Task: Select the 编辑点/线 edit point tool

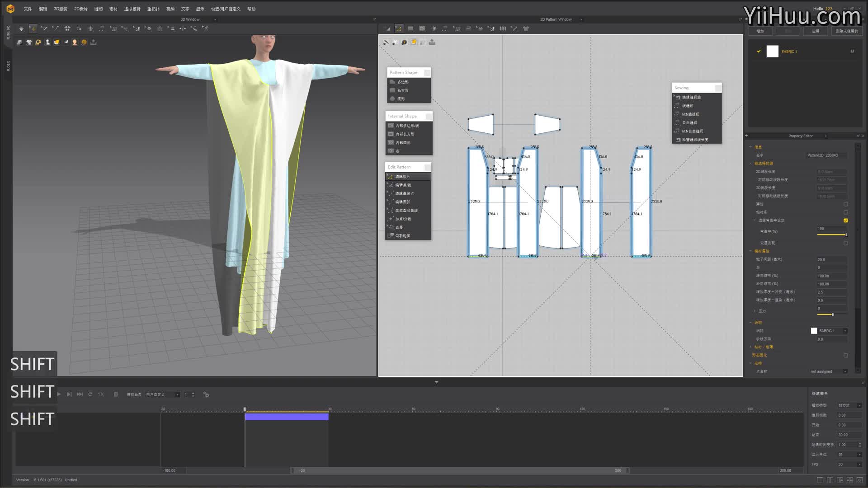Action: click(403, 185)
